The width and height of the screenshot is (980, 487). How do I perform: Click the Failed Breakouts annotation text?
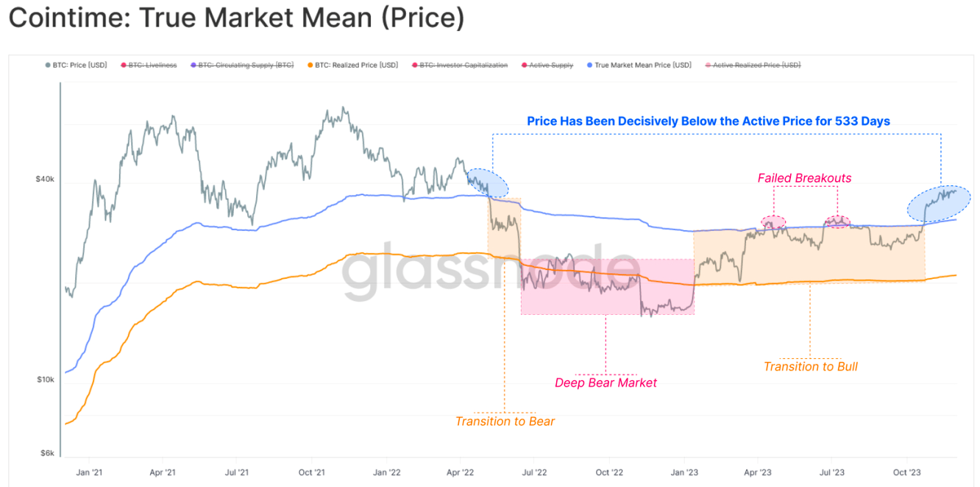click(x=804, y=178)
